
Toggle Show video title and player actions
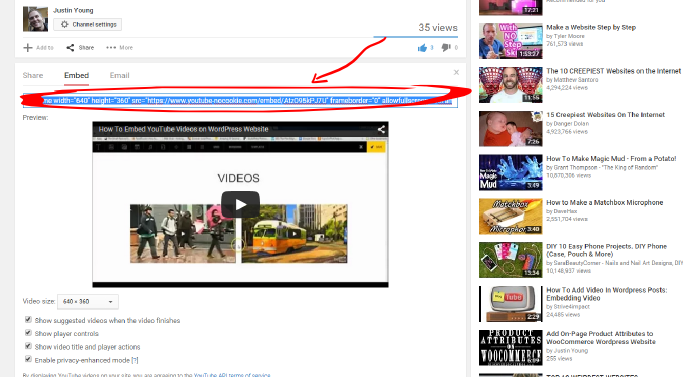28,346
